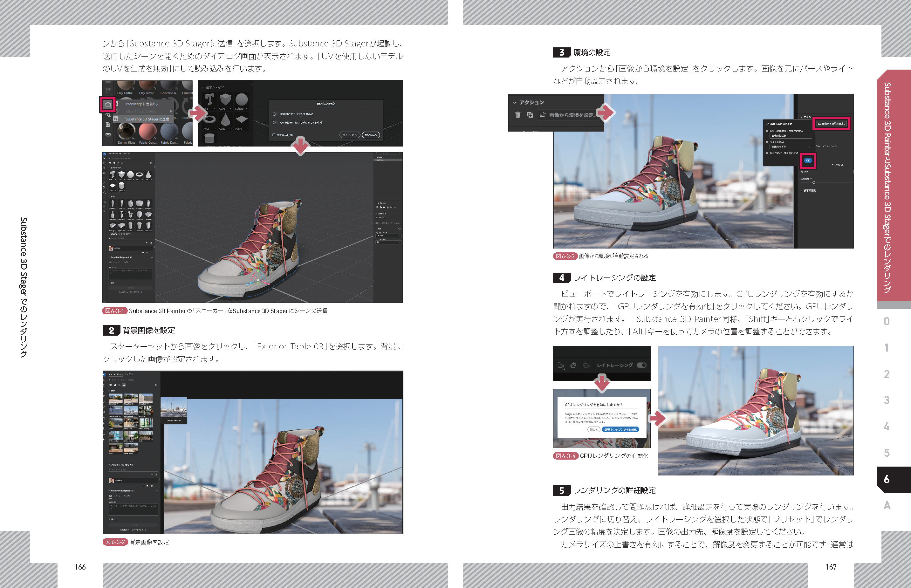
Task: Toggle the 'カメラのパースを合わせる' checkbox
Action: tap(767, 154)
